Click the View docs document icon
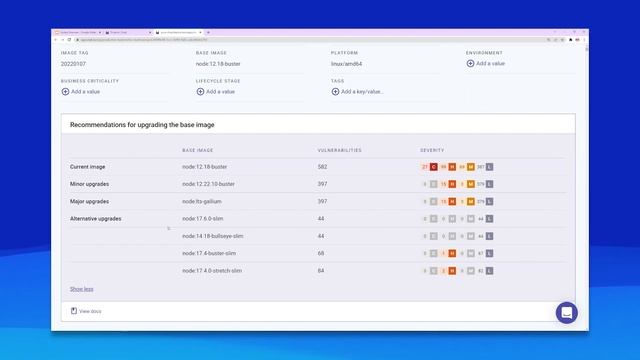This screenshot has height=360, width=640. [74, 311]
